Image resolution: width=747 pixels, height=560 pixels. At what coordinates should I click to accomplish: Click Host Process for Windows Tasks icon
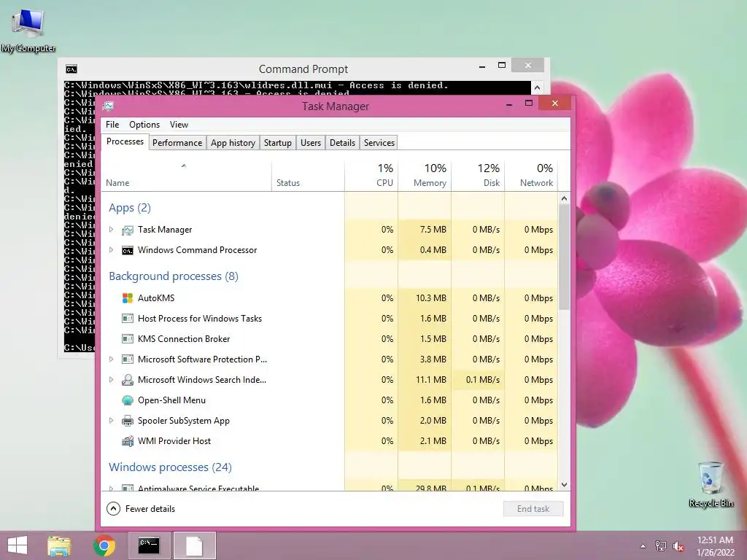(127, 319)
